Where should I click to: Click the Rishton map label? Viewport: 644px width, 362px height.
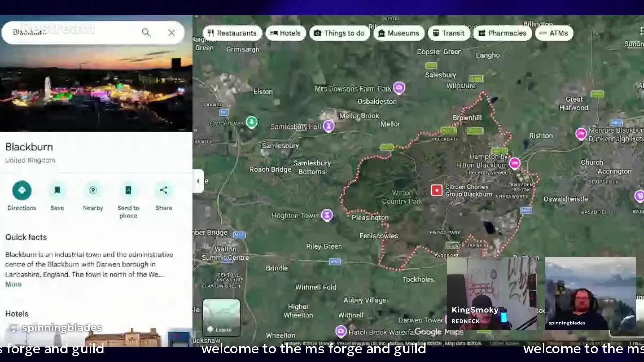coord(541,135)
